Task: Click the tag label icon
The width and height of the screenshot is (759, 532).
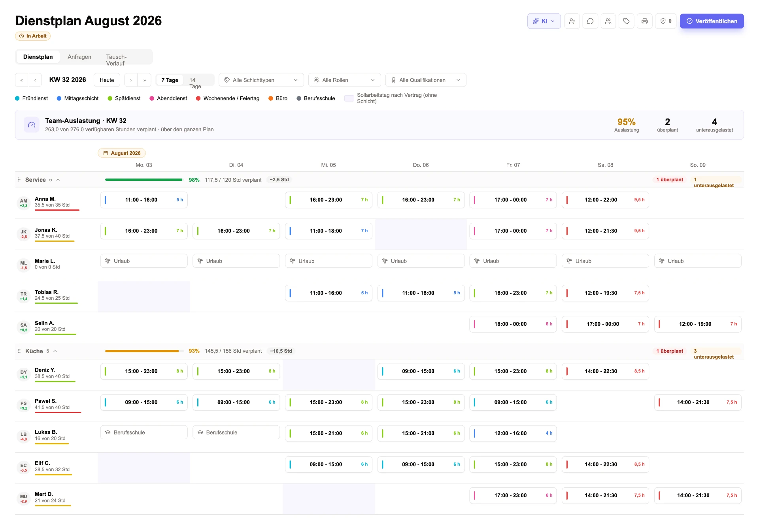Action: tap(627, 21)
